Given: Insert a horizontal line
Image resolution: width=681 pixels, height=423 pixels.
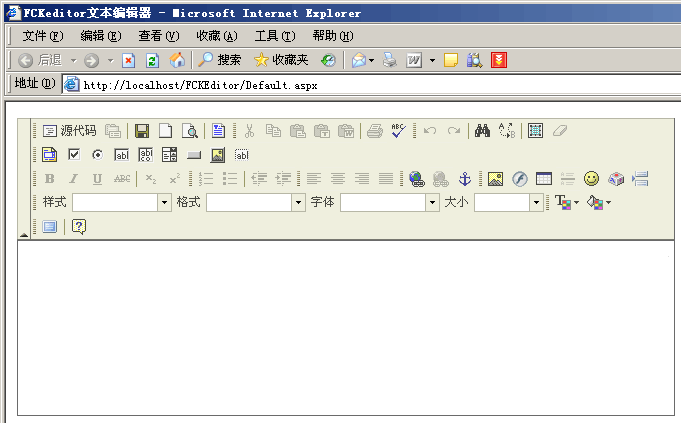Looking at the screenshot, I should click(x=568, y=179).
